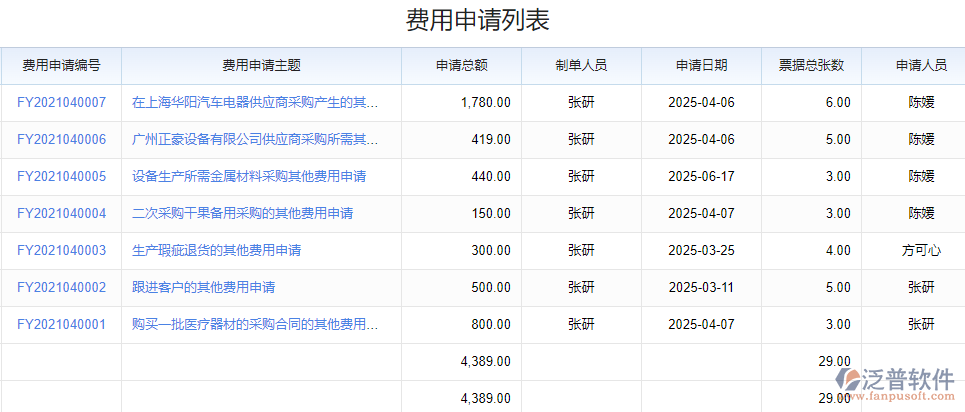Viewport: 965px width, 412px height.
Task: Open expense request FY2021040007
Action: coord(61,102)
